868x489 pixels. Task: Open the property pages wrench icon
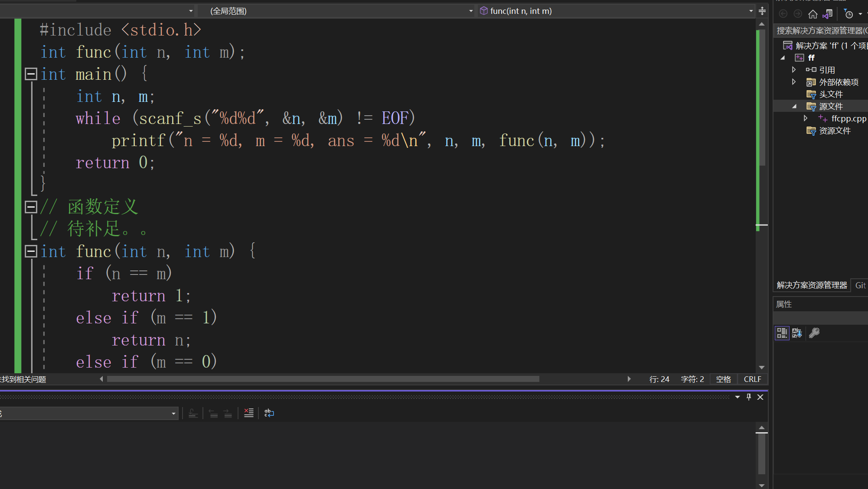814,333
